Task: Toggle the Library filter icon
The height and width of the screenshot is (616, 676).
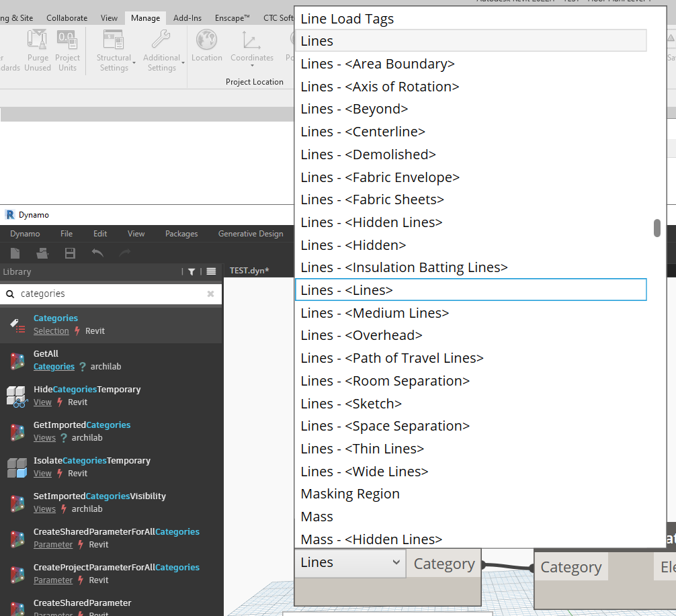Action: (x=192, y=271)
